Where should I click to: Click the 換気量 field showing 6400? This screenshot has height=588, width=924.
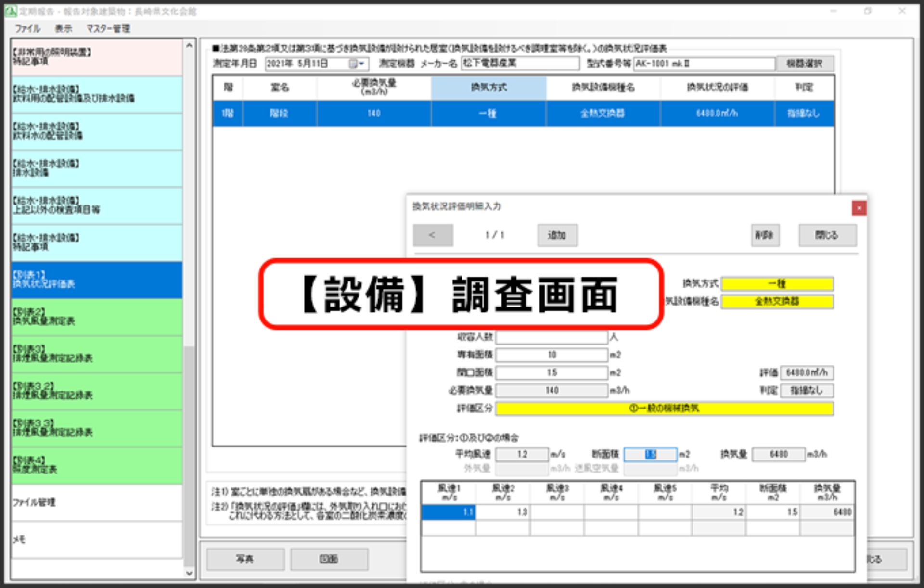click(779, 455)
